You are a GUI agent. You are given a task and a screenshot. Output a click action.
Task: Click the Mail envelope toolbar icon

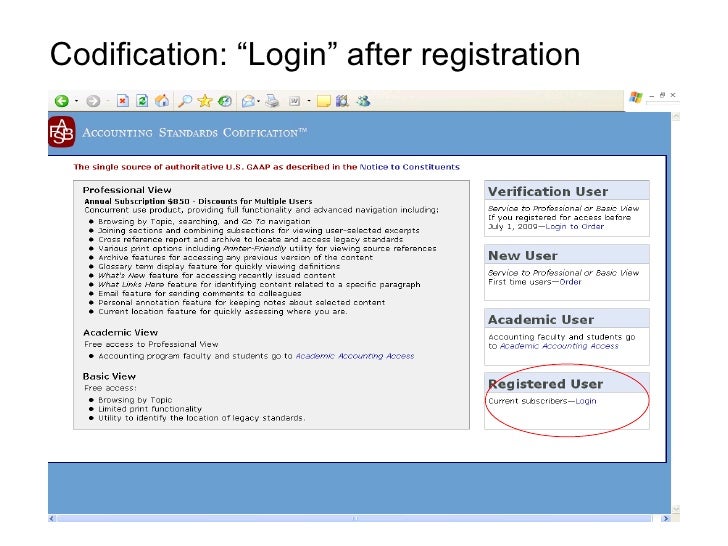click(x=248, y=101)
